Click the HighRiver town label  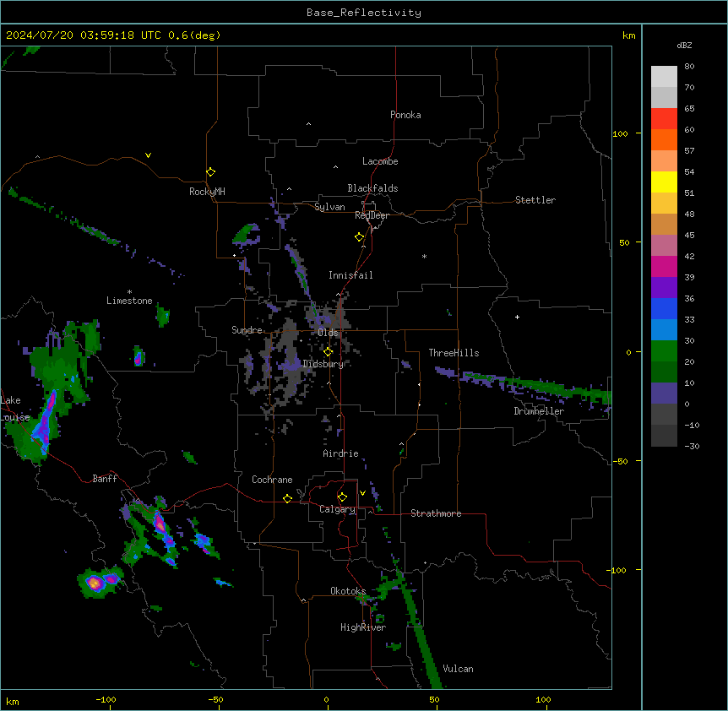(363, 627)
